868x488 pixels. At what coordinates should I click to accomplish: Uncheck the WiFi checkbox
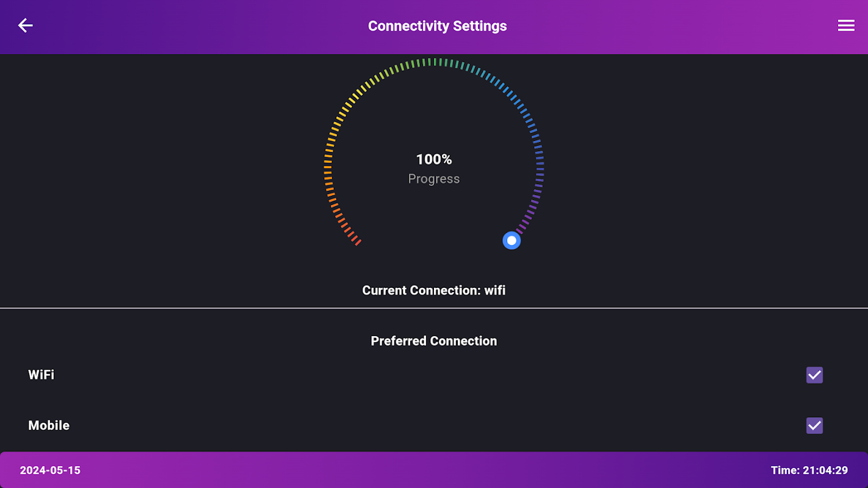[814, 375]
